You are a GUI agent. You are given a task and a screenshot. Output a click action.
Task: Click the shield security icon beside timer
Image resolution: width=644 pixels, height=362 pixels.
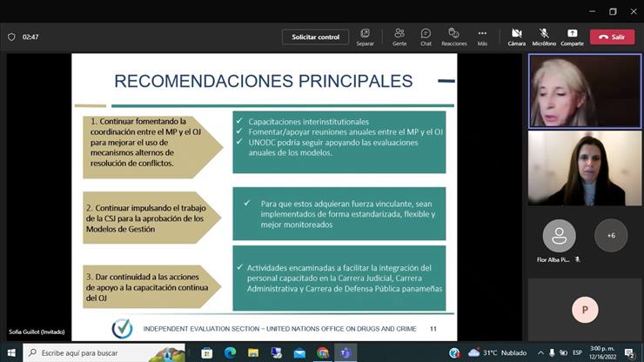(11, 37)
